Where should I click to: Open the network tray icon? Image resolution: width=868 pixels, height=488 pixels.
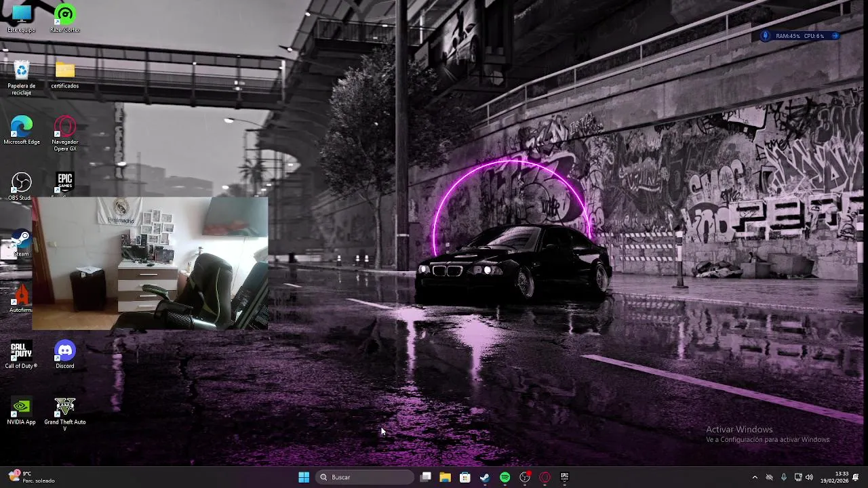(798, 477)
